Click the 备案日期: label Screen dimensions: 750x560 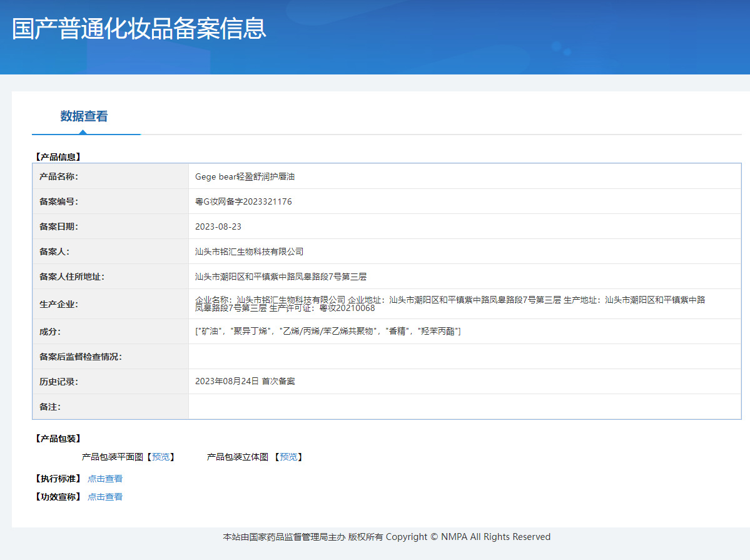click(58, 227)
